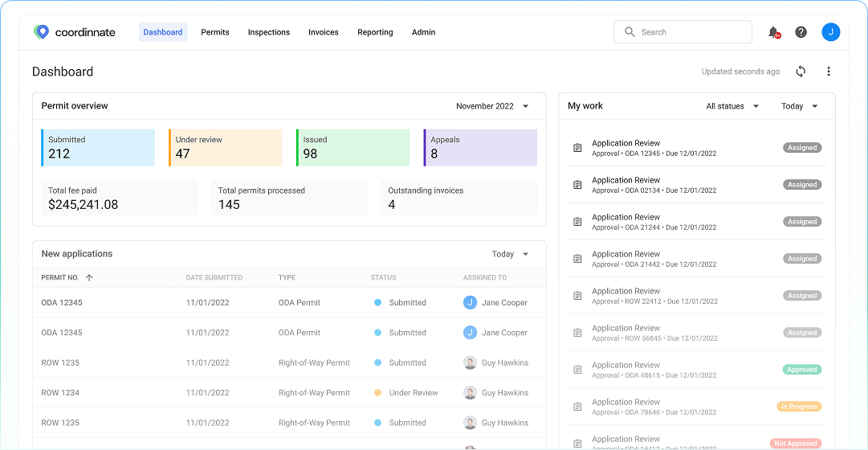868x450 pixels.
Task: Open Application Review ROW 22412 task
Action: [x=697, y=296]
